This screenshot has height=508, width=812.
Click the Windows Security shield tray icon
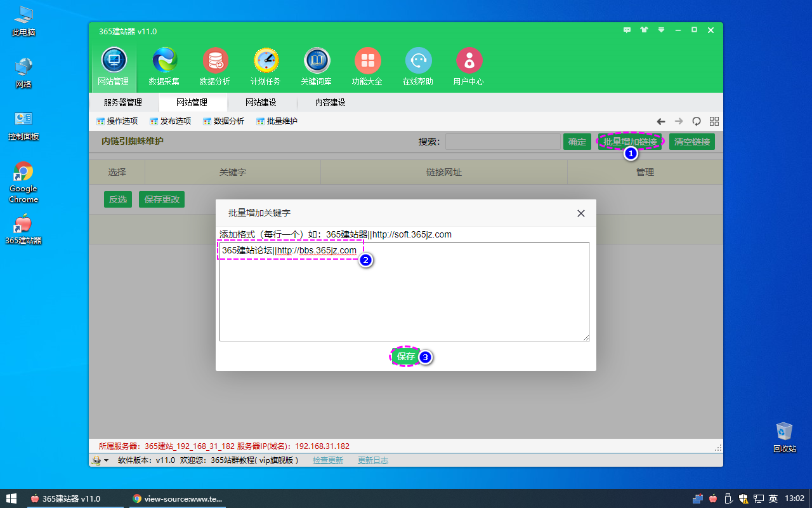pos(743,498)
